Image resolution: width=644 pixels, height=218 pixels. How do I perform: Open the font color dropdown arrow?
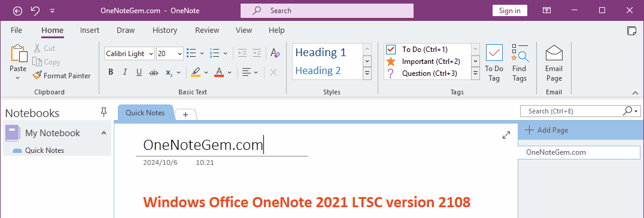(230, 72)
